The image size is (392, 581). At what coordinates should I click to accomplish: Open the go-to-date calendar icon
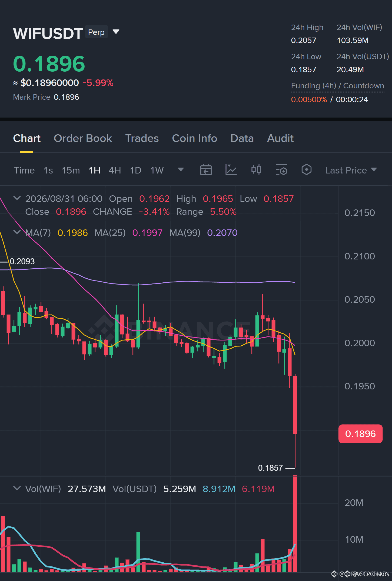tap(206, 170)
